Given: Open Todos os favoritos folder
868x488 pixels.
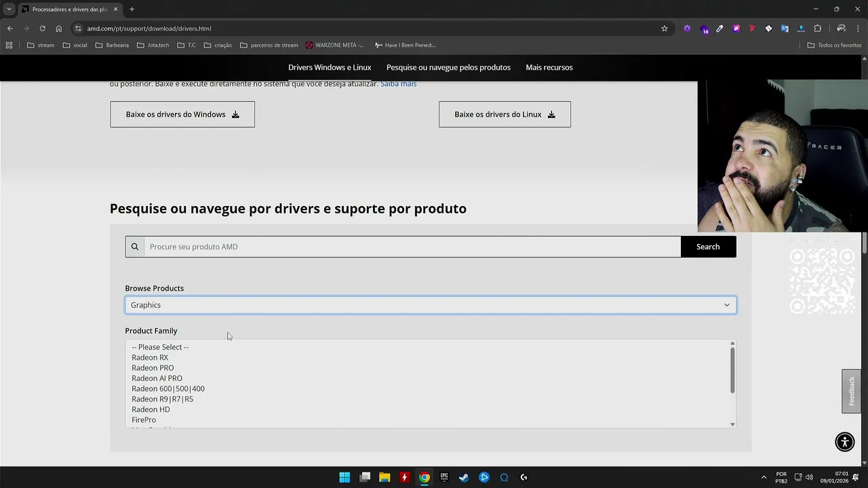Looking at the screenshot, I should (834, 45).
